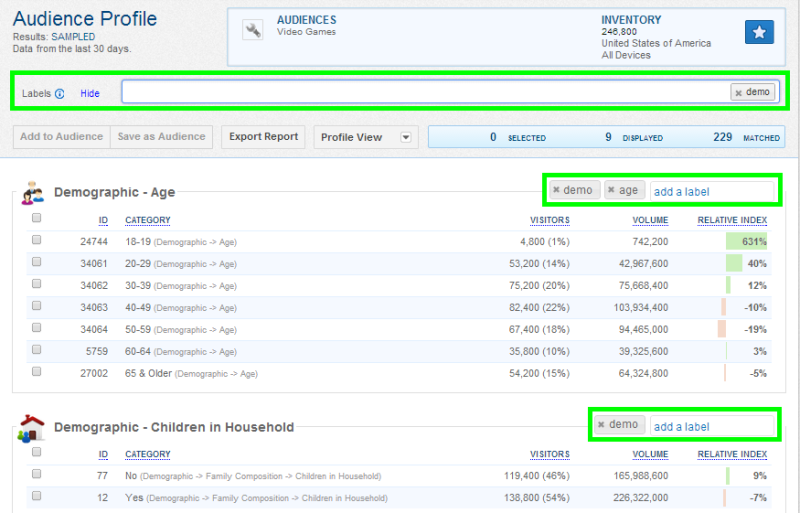Image resolution: width=800 pixels, height=513 pixels.
Task: Open the wrench settings icon beside Audiences
Action: [252, 30]
